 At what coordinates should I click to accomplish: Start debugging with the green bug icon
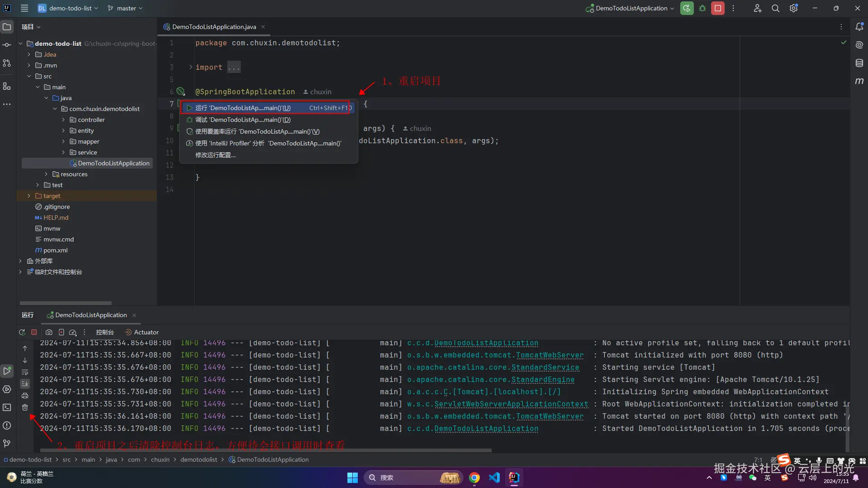(702, 8)
